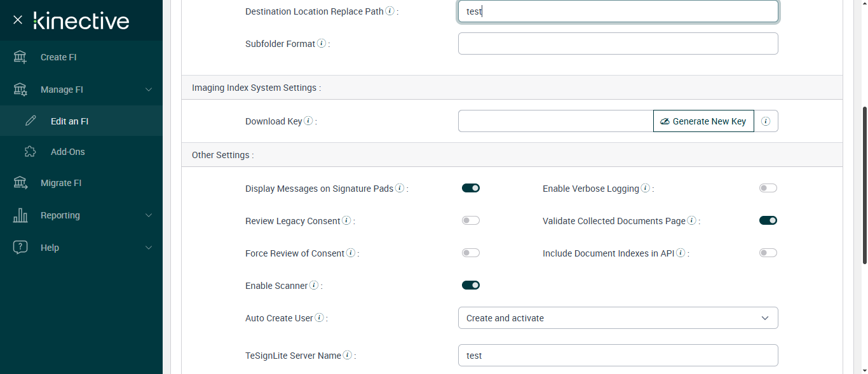Open the Add-Ons menu item
868x374 pixels.
click(x=68, y=152)
